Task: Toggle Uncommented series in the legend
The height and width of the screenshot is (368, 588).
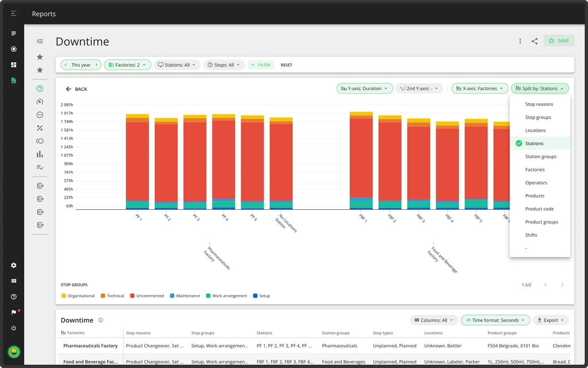Action: pyautogui.click(x=147, y=296)
